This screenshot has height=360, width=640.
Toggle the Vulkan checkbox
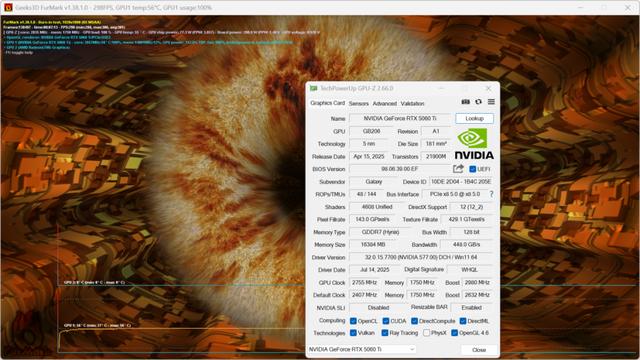pos(353,333)
